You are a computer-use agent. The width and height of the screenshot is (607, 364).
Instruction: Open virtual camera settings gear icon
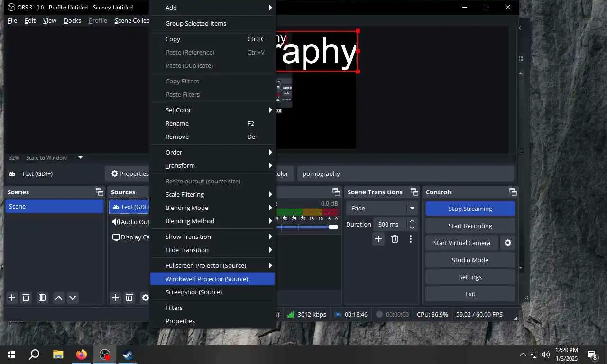click(x=508, y=243)
